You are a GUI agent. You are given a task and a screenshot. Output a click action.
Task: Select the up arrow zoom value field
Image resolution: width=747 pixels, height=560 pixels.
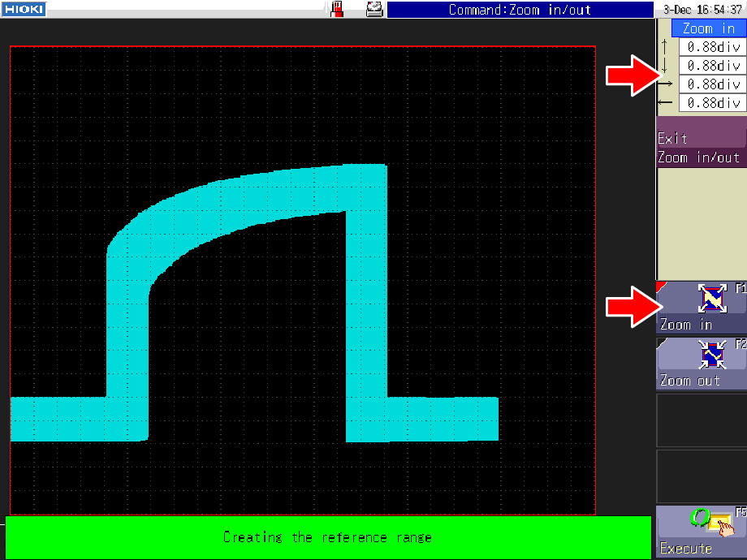[x=712, y=47]
